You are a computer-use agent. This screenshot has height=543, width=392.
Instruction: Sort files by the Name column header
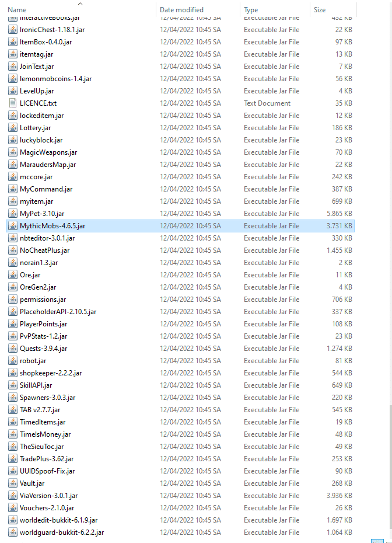[17, 10]
